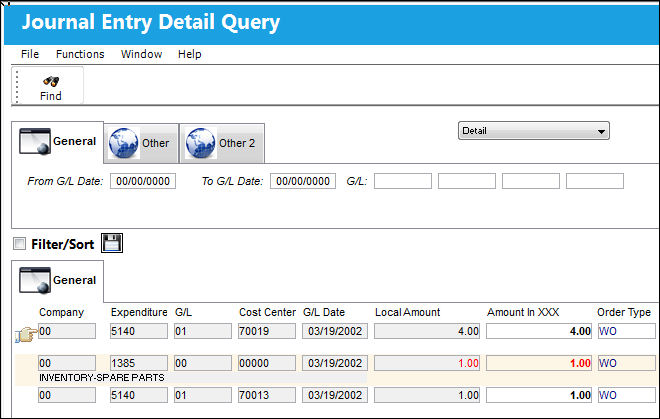
Task: Click Amount In XXX 4.00 field
Action: pos(539,331)
